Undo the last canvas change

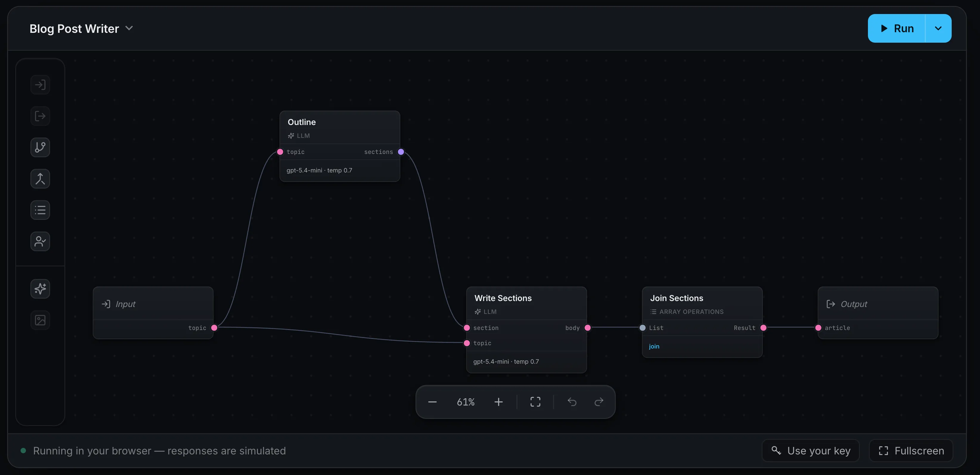pyautogui.click(x=572, y=402)
